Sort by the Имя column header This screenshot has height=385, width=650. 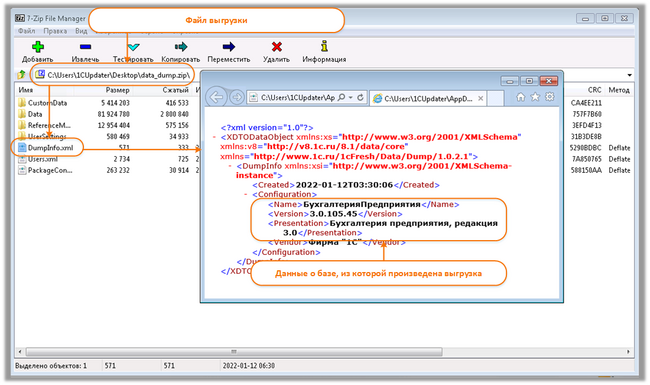26,90
